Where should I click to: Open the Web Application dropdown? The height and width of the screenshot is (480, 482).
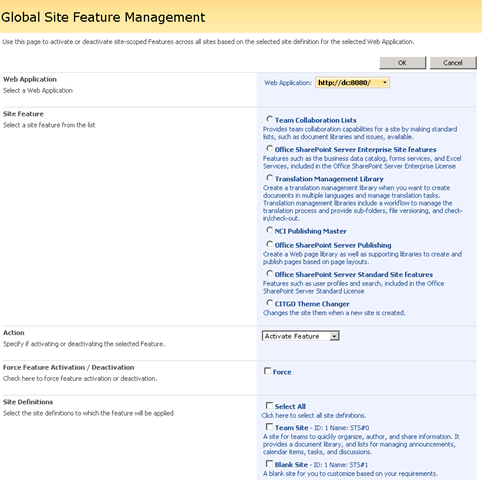click(x=352, y=82)
